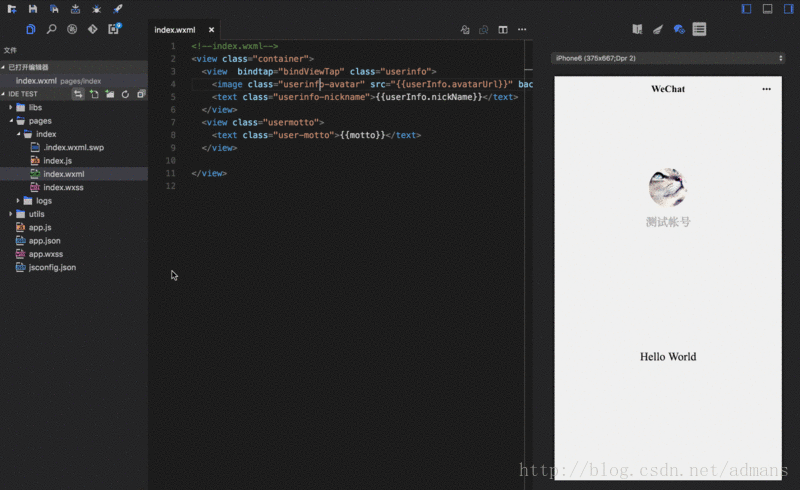Click the save file floppy icon

point(33,9)
